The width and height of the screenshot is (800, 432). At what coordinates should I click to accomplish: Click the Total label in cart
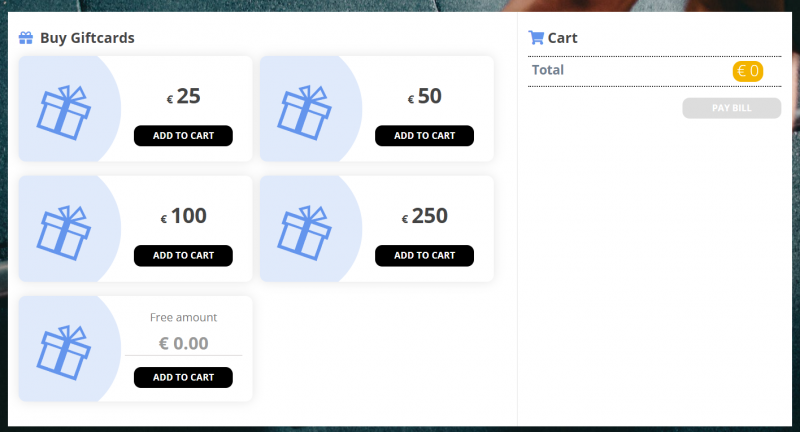548,70
